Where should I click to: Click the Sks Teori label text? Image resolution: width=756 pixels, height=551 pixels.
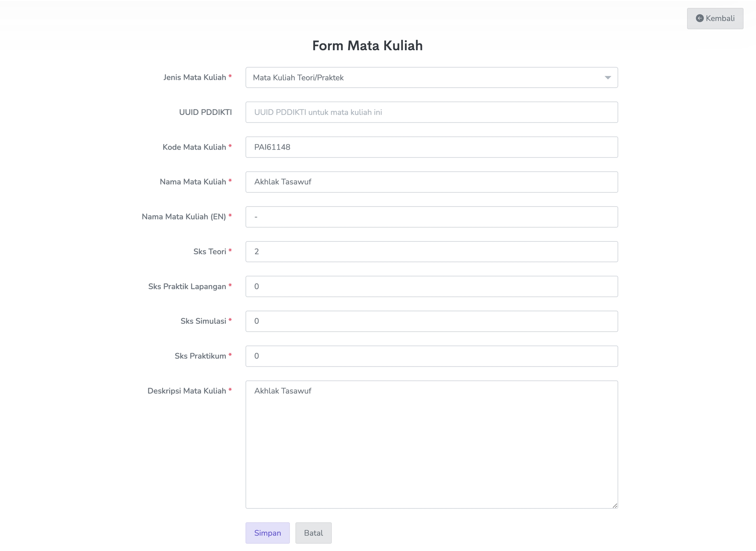[210, 252]
